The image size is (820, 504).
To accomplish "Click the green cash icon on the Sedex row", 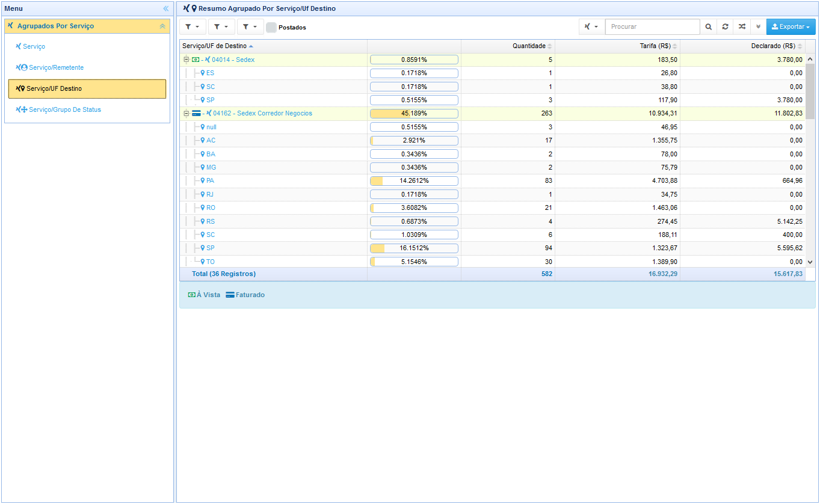I will [x=196, y=60].
